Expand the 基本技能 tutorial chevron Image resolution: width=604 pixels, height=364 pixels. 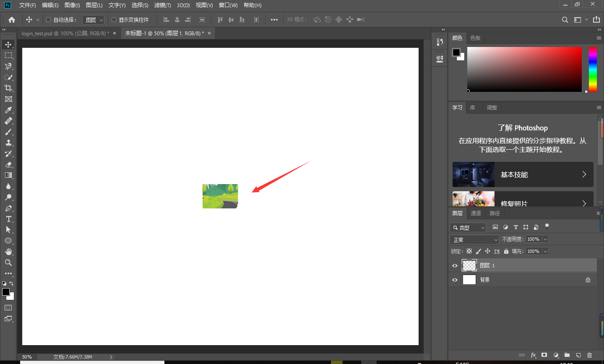(584, 174)
